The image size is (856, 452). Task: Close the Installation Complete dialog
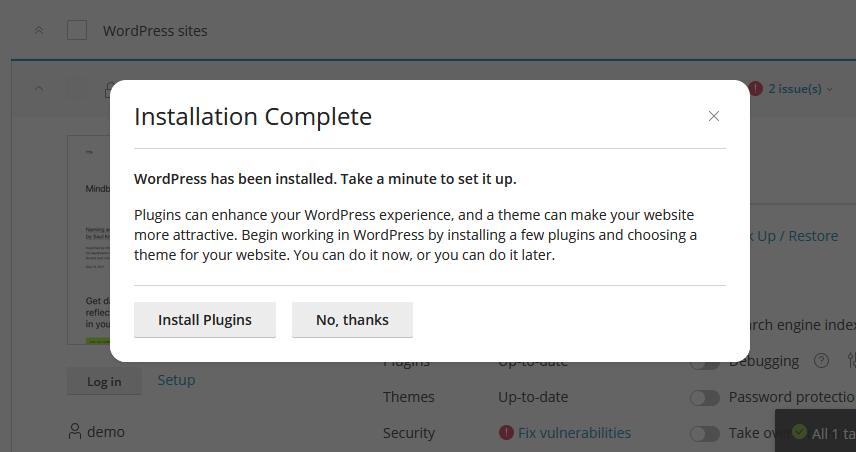click(714, 116)
